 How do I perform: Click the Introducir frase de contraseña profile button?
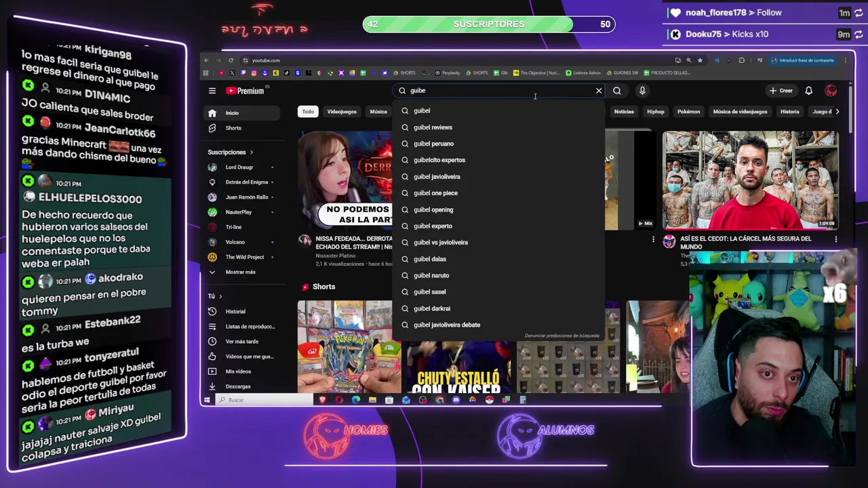pos(803,60)
